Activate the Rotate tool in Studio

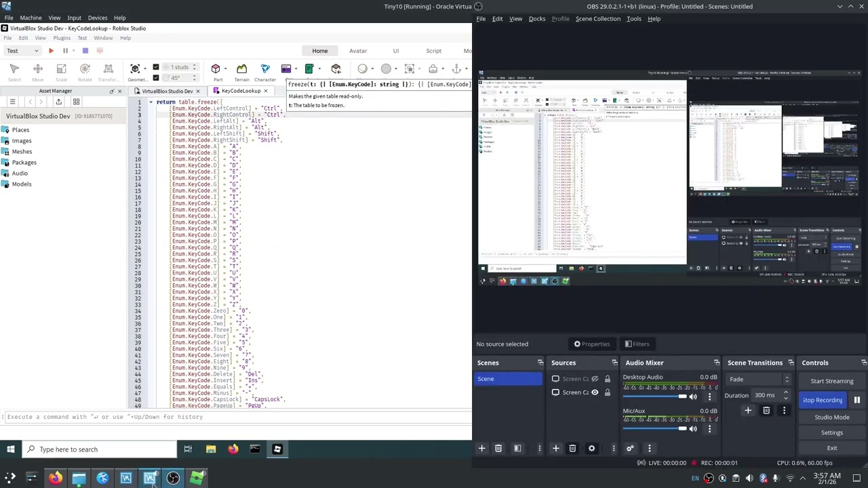85,71
